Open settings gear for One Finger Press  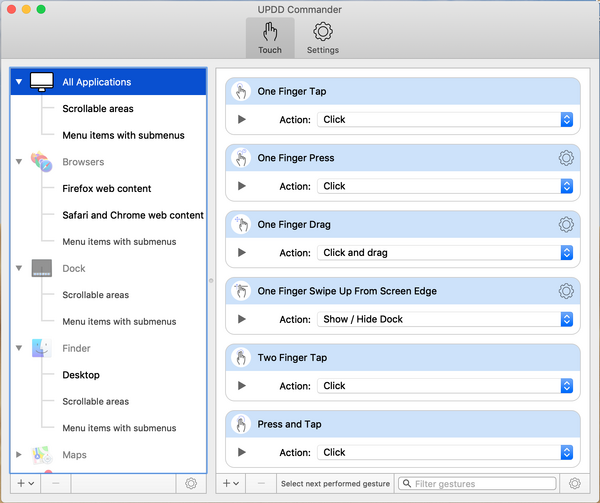point(566,158)
